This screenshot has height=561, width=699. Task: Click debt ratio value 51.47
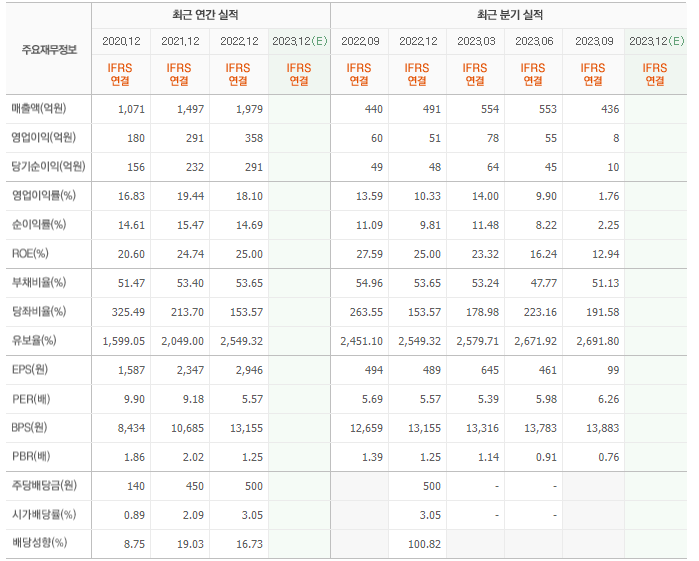132,283
